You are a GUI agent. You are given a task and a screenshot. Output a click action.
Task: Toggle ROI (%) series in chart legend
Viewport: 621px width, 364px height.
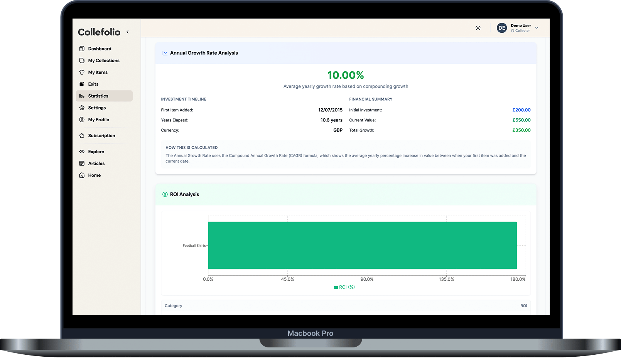coord(344,287)
